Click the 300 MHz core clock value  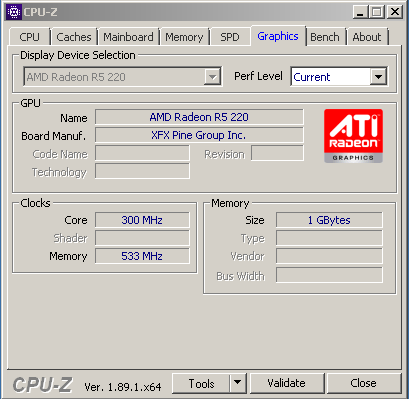pos(142,220)
